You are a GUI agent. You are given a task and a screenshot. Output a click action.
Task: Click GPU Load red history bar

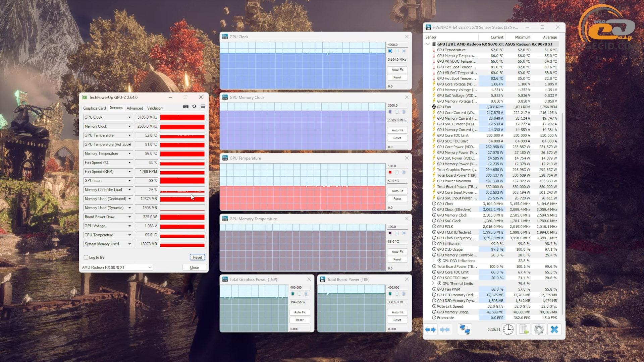click(182, 181)
